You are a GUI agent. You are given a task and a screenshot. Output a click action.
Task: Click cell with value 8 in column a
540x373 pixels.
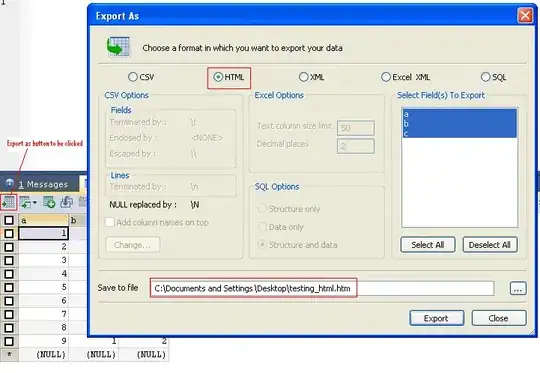point(43,328)
